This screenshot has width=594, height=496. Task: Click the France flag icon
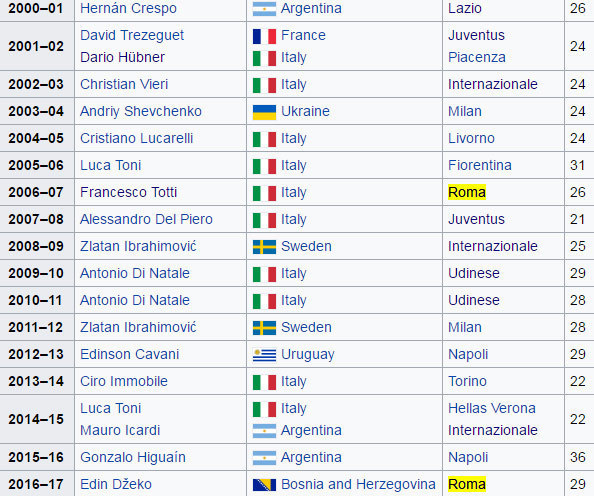click(264, 36)
